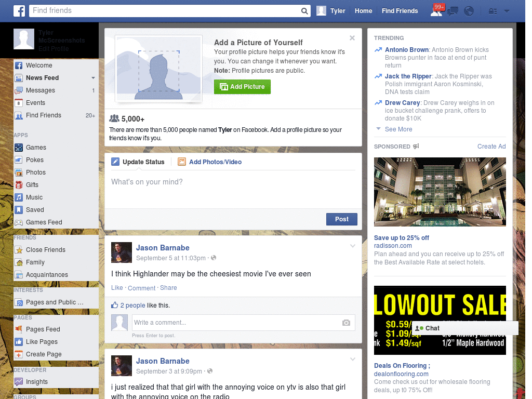This screenshot has width=532, height=399.
Task: Click the Family list icon
Action: pyautogui.click(x=19, y=262)
